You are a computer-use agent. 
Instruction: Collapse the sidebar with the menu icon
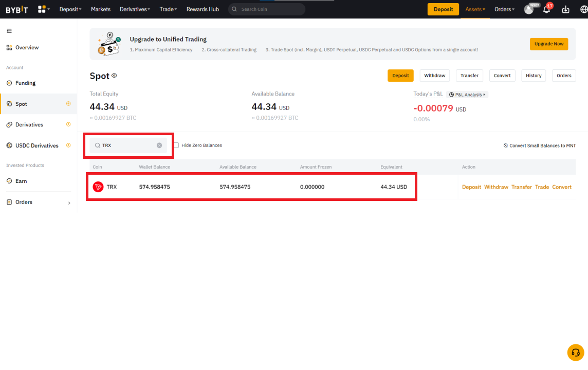9,31
